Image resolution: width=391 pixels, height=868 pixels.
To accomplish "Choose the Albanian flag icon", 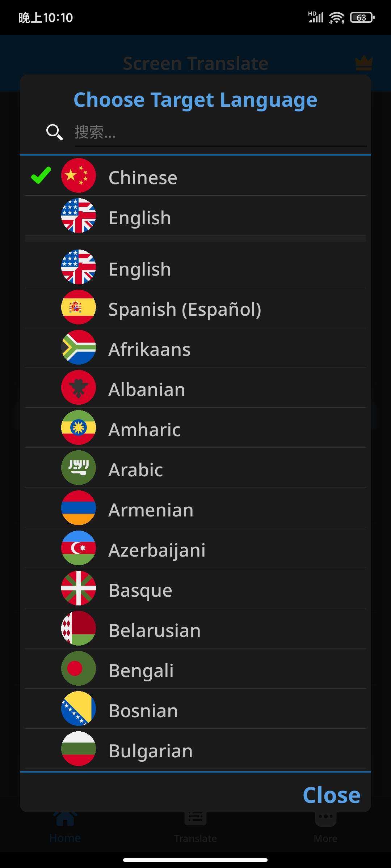I will (79, 387).
